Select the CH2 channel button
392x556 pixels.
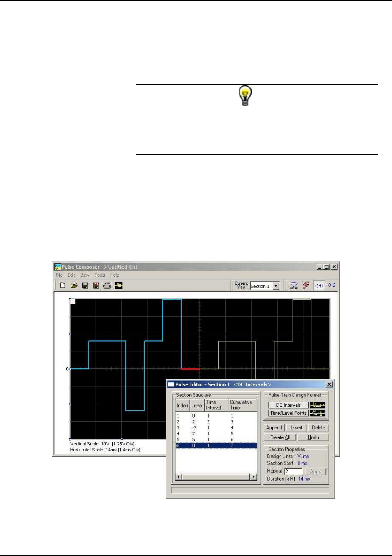pyautogui.click(x=332, y=285)
